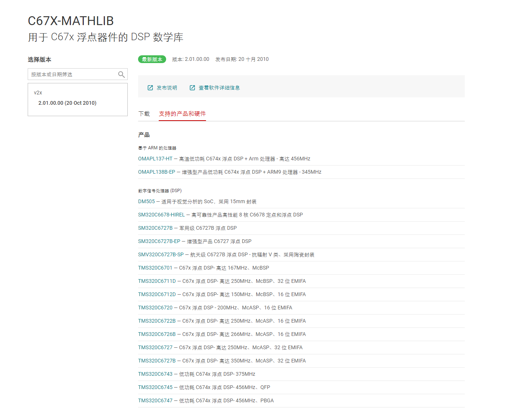The height and width of the screenshot is (420, 515).
Task: Open the SMV320C6727B-SP product link
Action: (161, 254)
